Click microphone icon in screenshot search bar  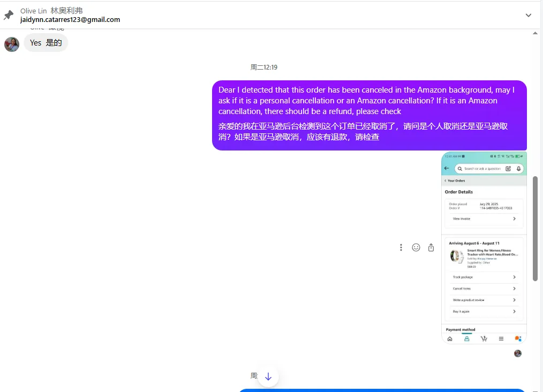coord(518,169)
